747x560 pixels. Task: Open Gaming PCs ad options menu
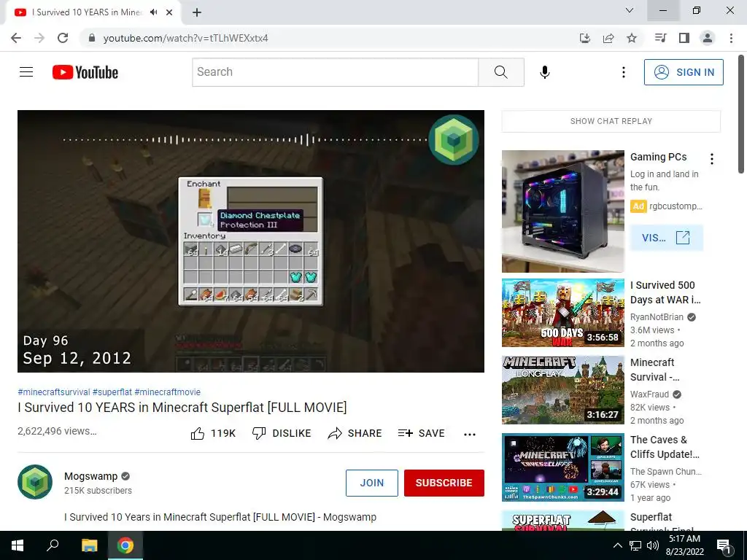(x=712, y=158)
